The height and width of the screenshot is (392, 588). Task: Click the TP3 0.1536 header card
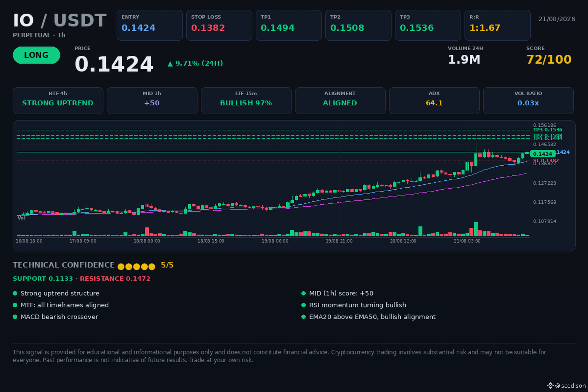428,25
